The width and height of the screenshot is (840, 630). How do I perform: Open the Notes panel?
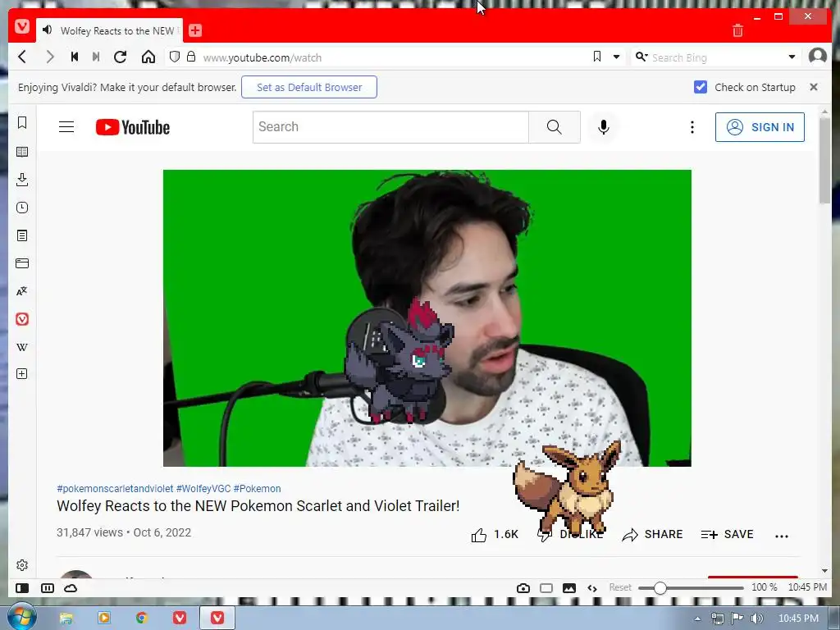(x=22, y=235)
